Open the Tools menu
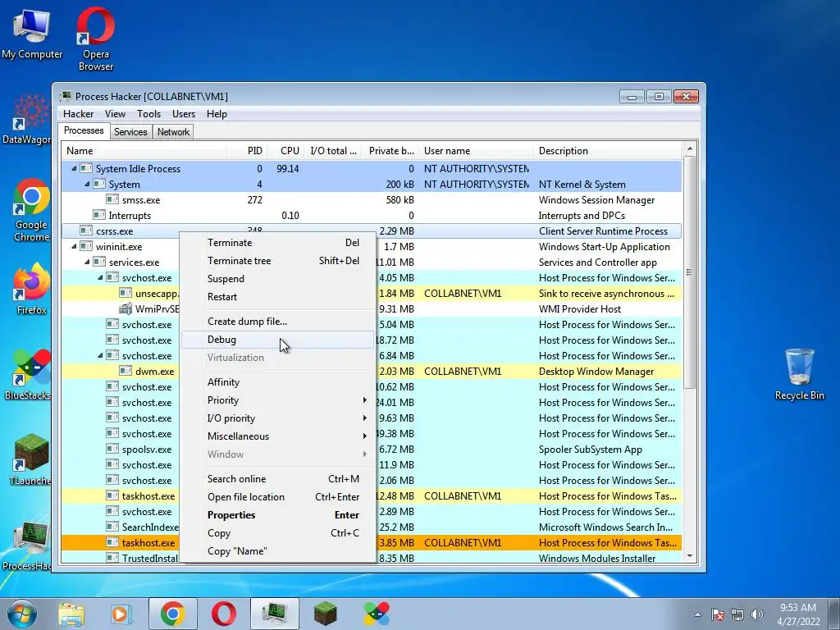This screenshot has height=630, width=840. 148,113
